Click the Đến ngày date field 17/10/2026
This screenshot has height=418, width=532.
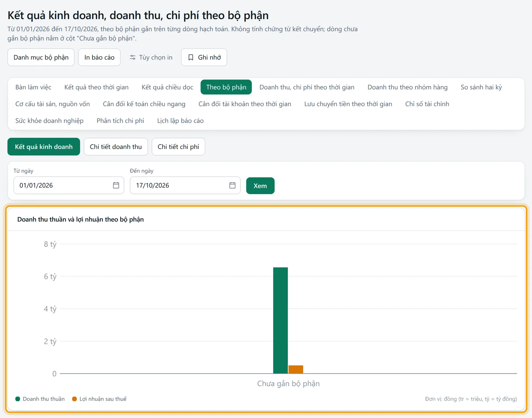click(x=185, y=185)
